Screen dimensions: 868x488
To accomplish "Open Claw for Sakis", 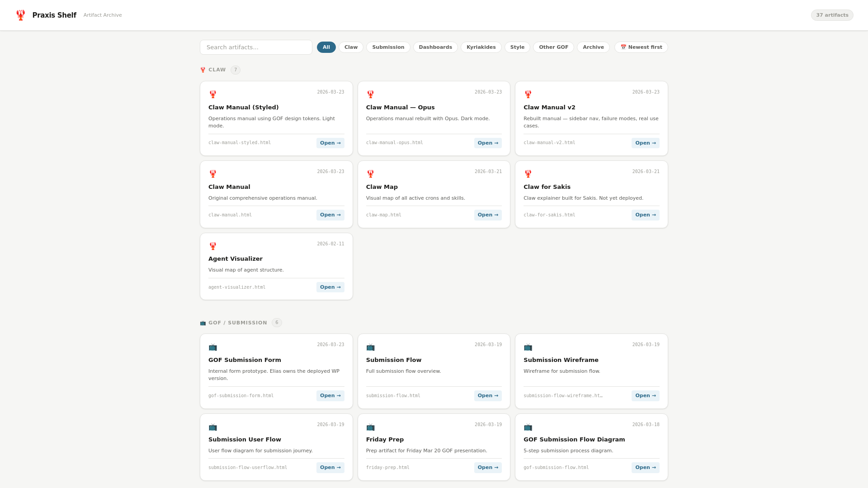I will coord(646,215).
